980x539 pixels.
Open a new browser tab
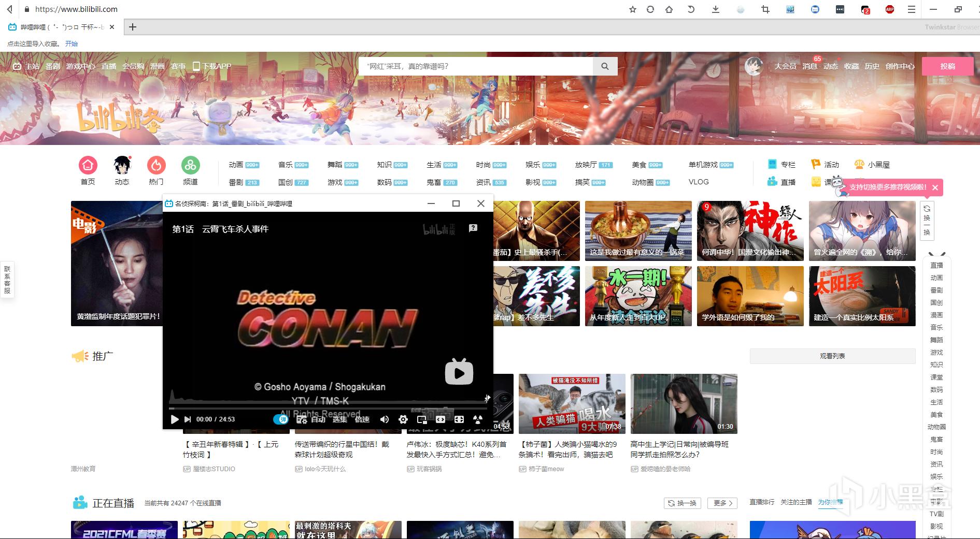click(x=133, y=27)
